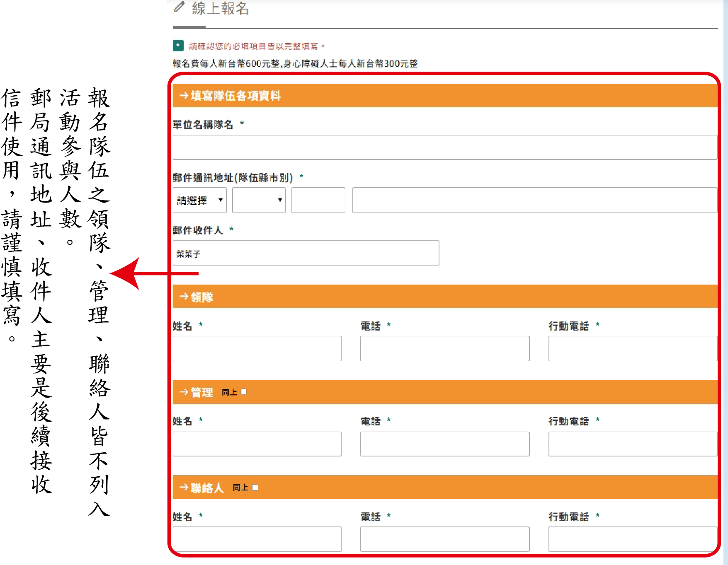
Task: Open the 請選擇 county dropdown
Action: 199,200
